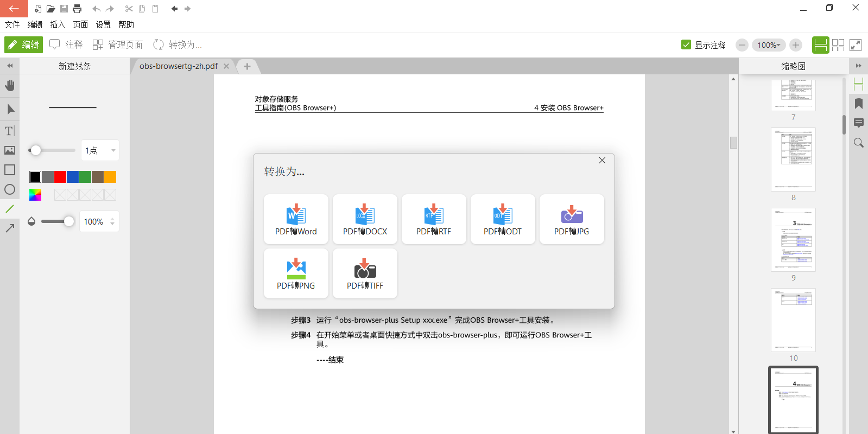Add a new tab with plus
Image resolution: width=868 pixels, height=434 pixels.
247,66
